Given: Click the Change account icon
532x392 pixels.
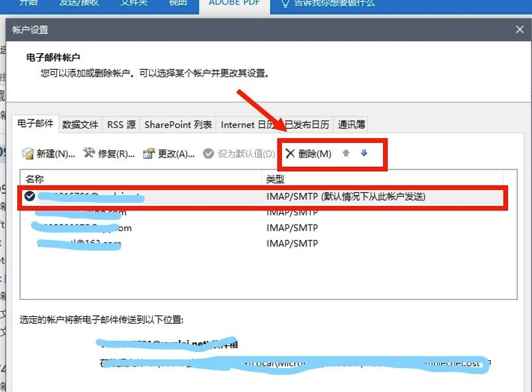Looking at the screenshot, I should (x=149, y=153).
